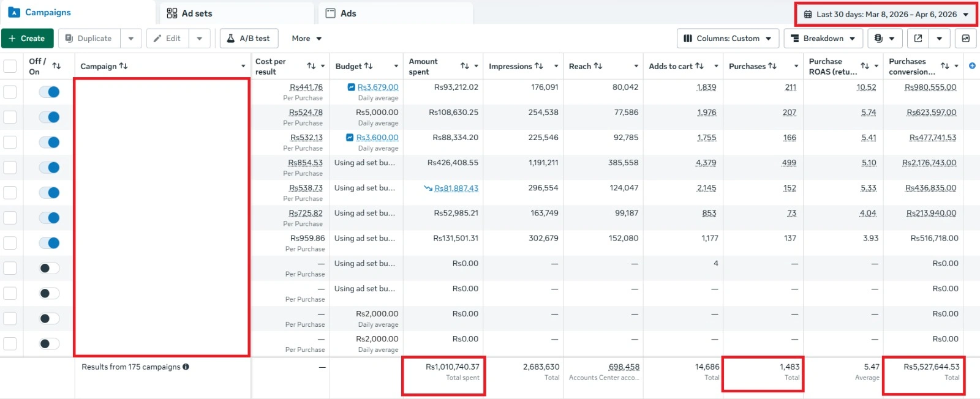This screenshot has width=980, height=399.
Task: Click the A/B test button
Action: click(x=249, y=39)
